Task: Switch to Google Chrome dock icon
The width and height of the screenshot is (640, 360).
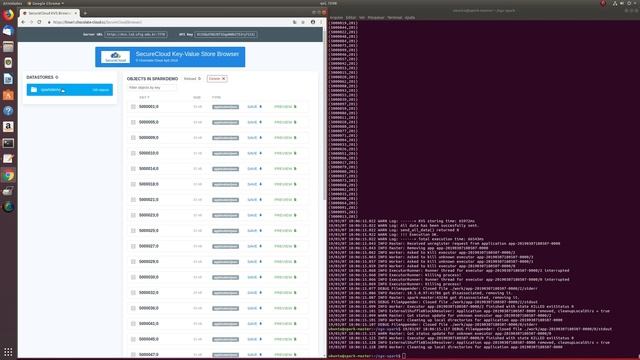Action: click(x=8, y=175)
